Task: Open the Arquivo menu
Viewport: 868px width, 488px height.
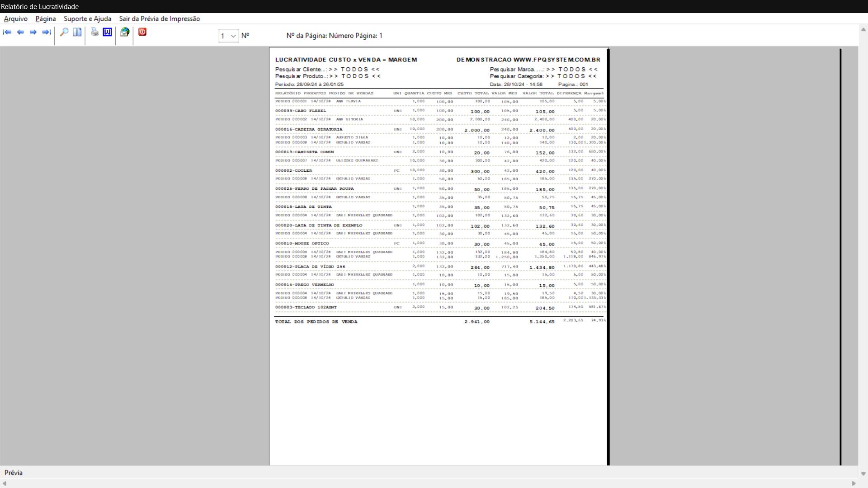Action: pyautogui.click(x=16, y=19)
